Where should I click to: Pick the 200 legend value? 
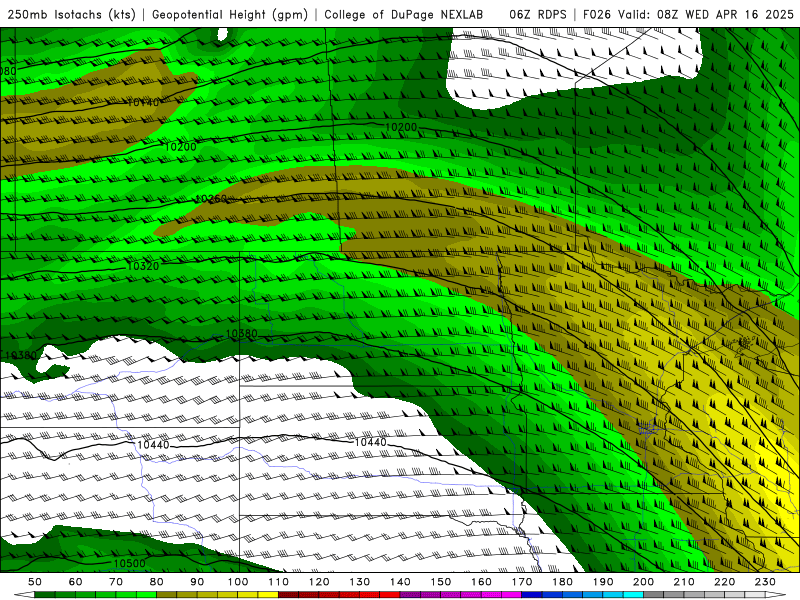coord(643,582)
